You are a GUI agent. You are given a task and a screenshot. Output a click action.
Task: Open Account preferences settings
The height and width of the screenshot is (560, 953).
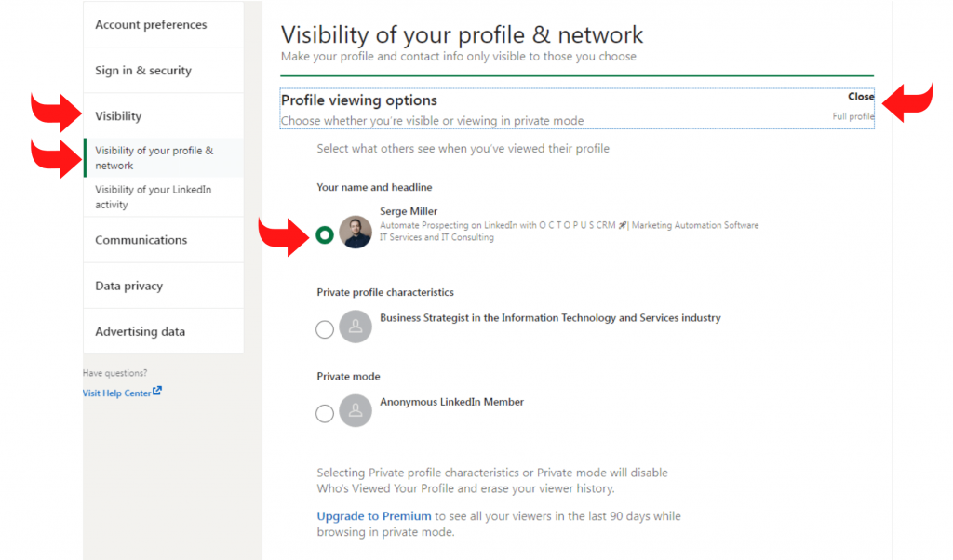(x=151, y=25)
